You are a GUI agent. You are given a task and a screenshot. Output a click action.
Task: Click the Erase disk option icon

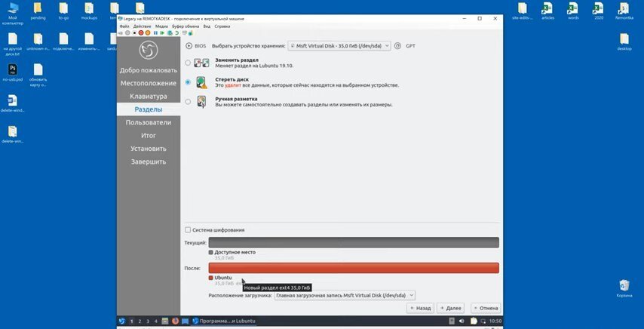(201, 82)
